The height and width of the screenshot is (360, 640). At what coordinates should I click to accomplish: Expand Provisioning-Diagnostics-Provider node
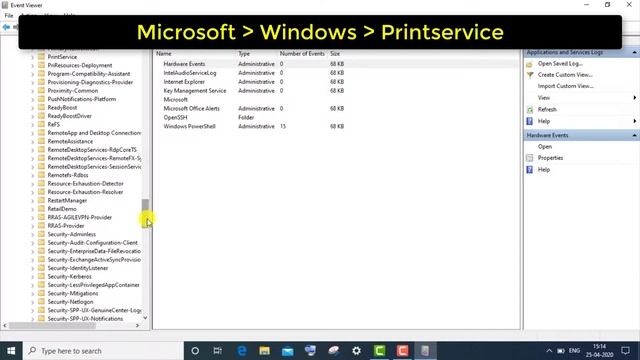(x=33, y=82)
